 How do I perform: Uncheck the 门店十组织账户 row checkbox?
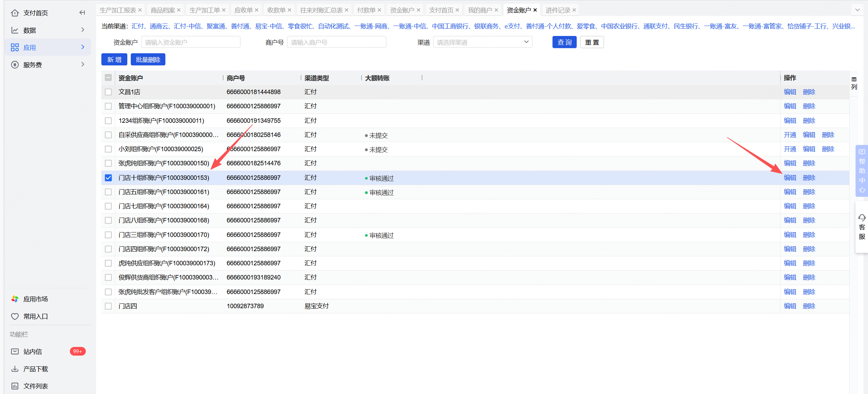[108, 178]
